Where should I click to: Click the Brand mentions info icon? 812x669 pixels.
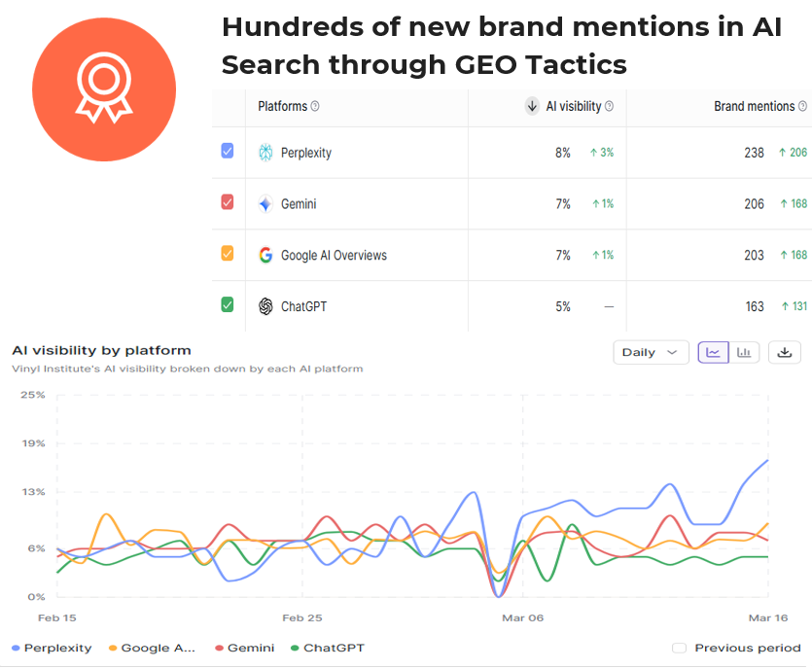coord(803,107)
